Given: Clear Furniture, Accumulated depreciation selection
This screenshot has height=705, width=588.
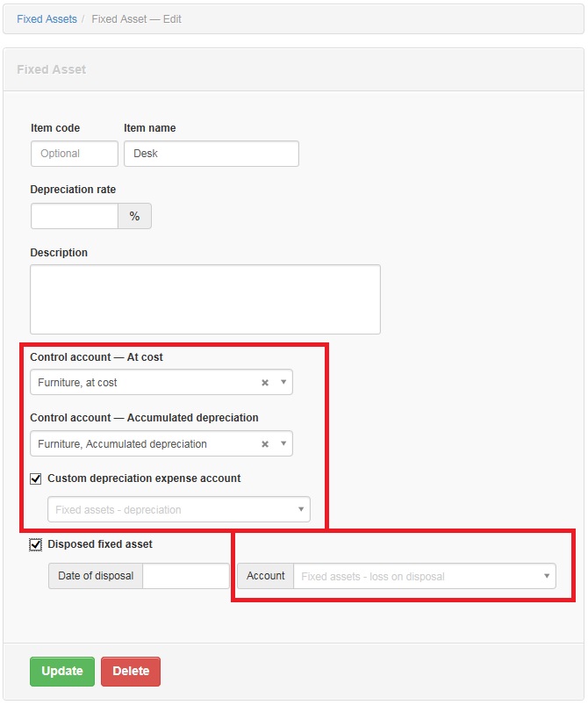Looking at the screenshot, I should click(265, 444).
